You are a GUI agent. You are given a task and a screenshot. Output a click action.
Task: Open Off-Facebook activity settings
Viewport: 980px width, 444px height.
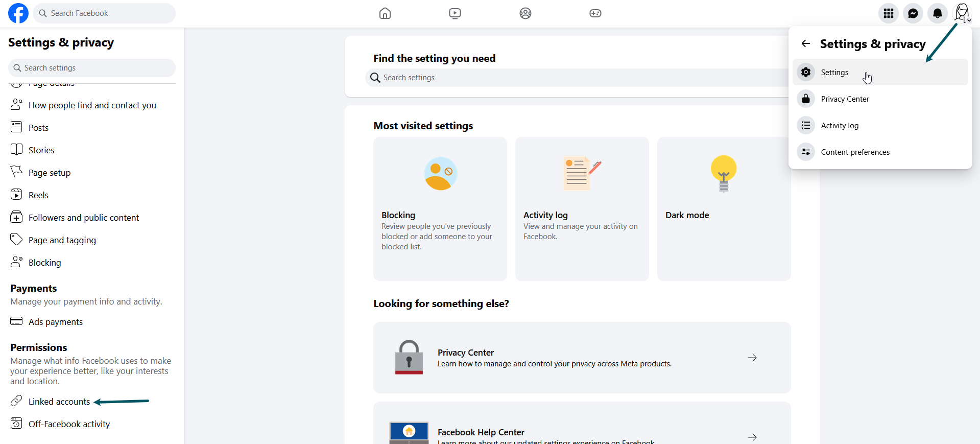(92, 424)
